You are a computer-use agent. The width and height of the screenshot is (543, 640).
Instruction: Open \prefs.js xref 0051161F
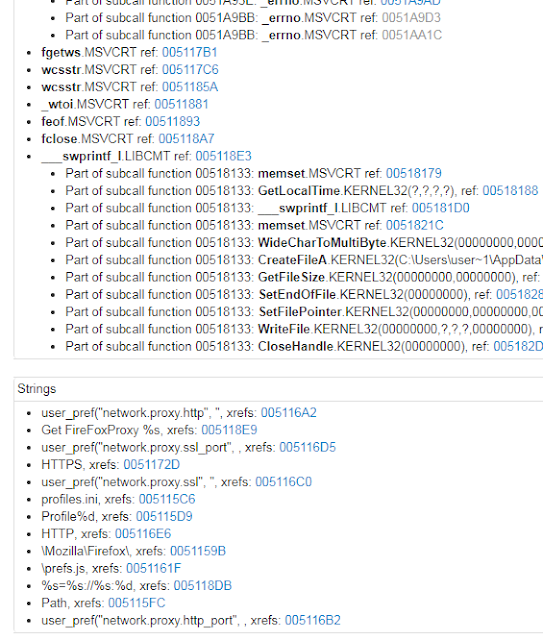point(154,569)
